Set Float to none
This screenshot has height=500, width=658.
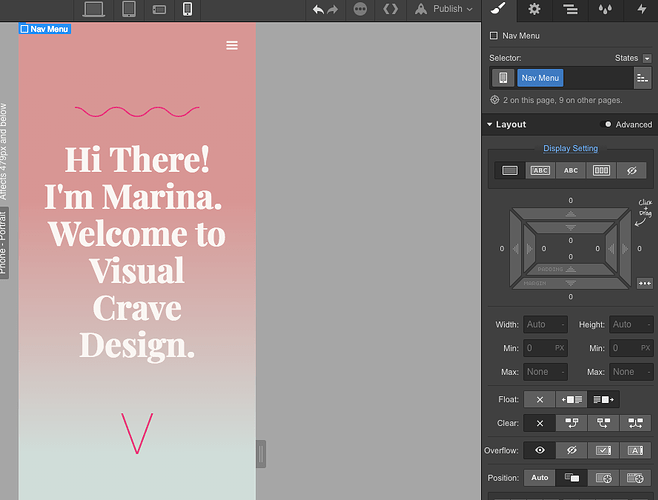click(x=540, y=400)
